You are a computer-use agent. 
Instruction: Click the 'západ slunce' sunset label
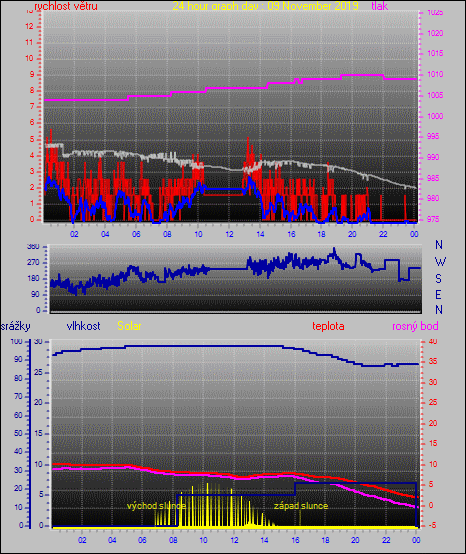click(301, 506)
